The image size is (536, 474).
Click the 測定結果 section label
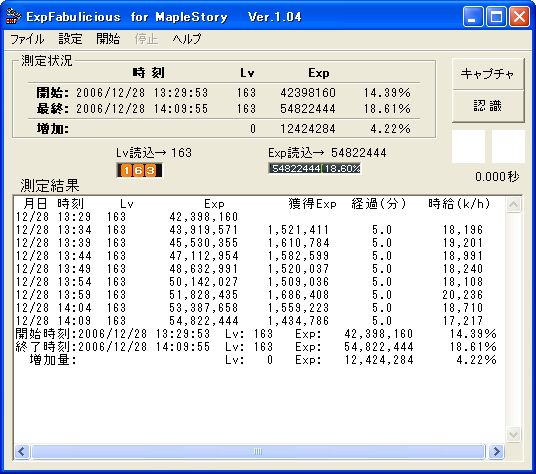pos(50,186)
